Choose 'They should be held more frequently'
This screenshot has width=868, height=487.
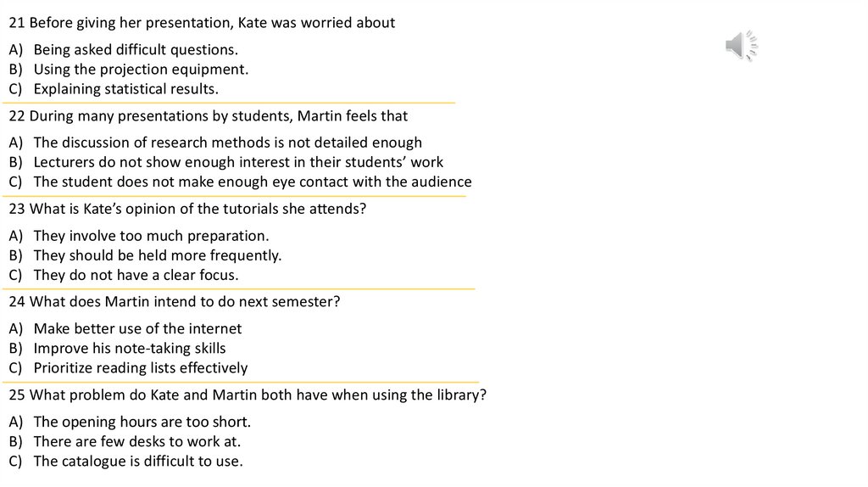[x=158, y=255]
